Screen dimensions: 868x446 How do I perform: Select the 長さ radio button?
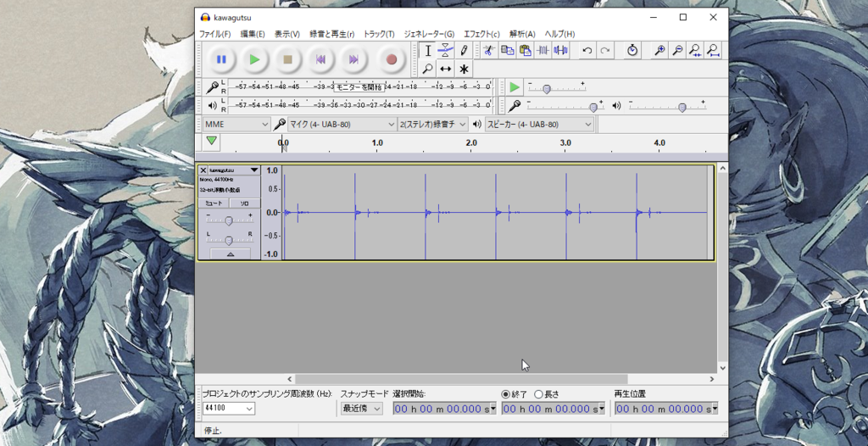pyautogui.click(x=538, y=394)
